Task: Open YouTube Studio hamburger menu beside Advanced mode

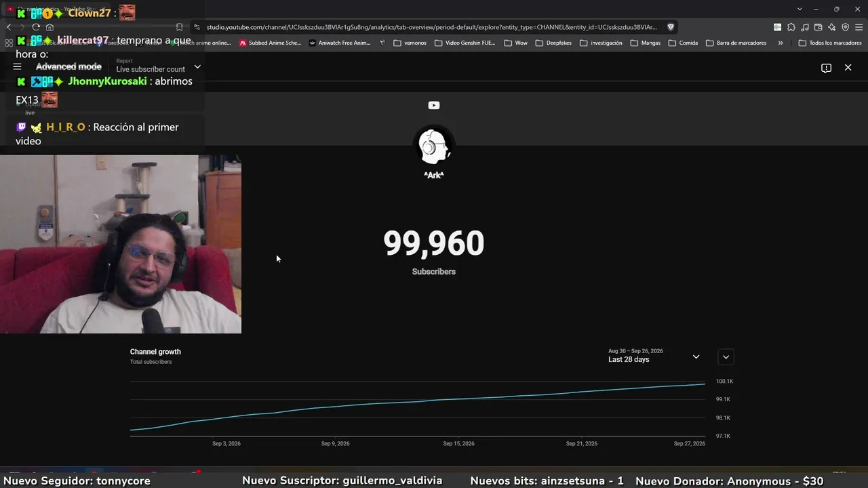Action: pyautogui.click(x=17, y=66)
